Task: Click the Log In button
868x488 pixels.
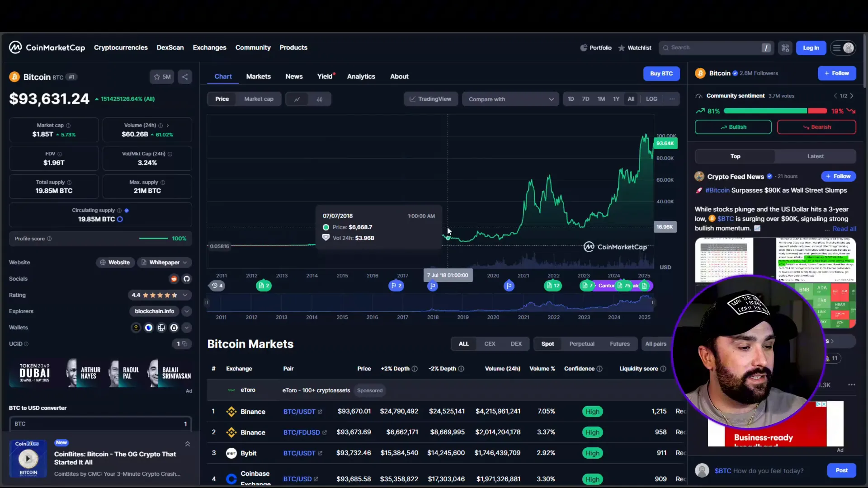Action: 811,48
